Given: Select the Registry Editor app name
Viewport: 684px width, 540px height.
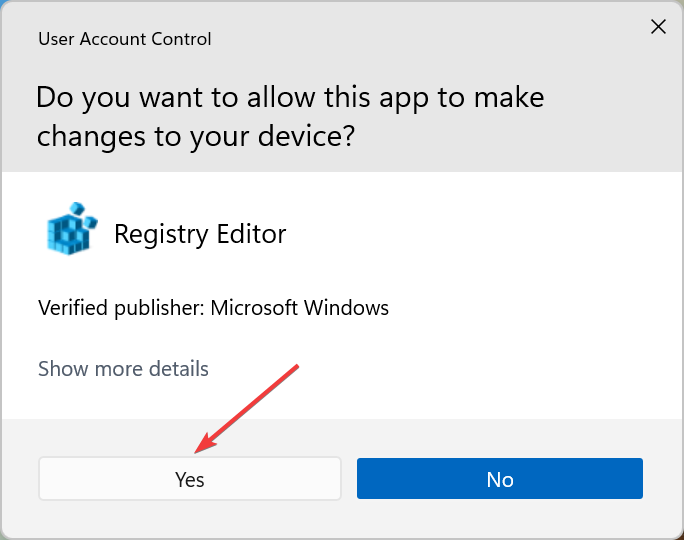Looking at the screenshot, I should pos(200,234).
